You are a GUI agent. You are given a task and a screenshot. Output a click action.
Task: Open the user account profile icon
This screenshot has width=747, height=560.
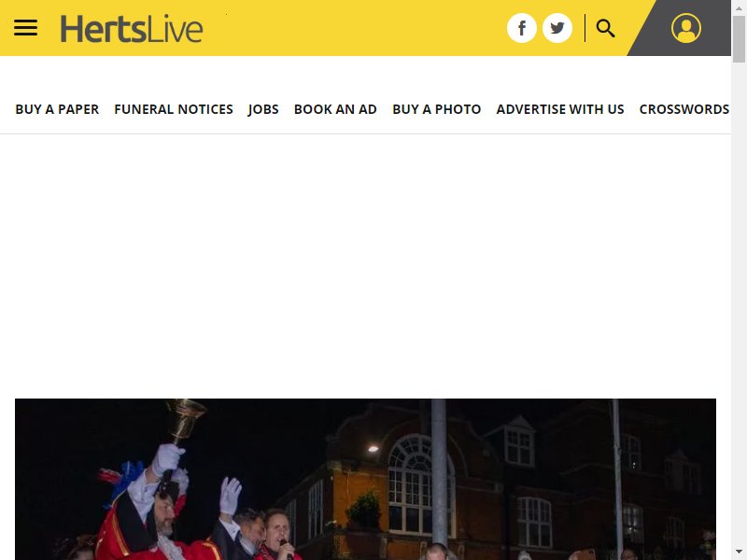[686, 28]
